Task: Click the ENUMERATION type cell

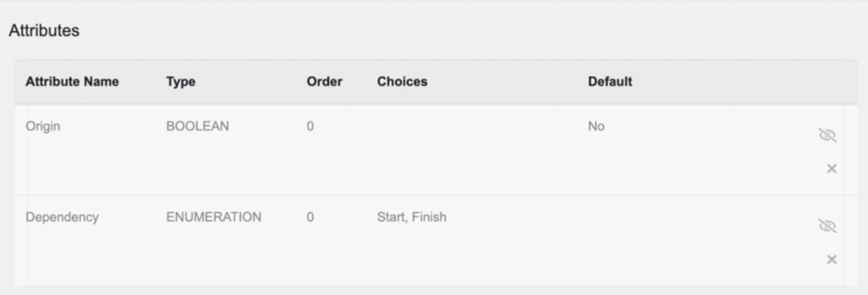Action: 213,217
